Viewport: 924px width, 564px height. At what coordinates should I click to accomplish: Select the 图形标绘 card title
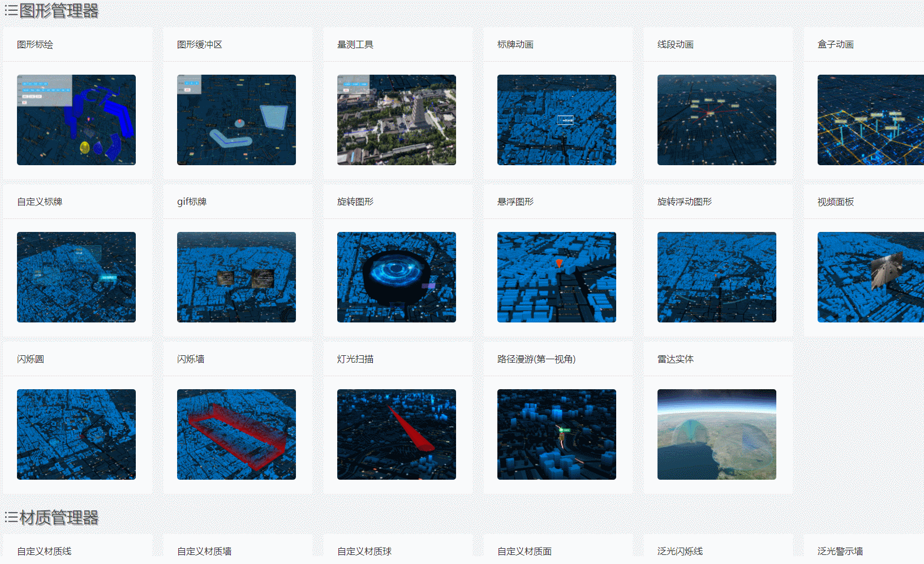[35, 45]
